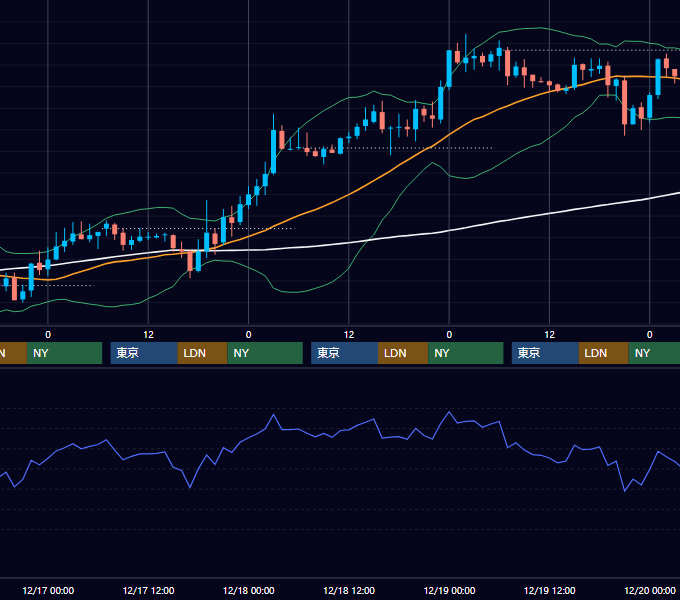680x600 pixels.
Task: Click the 12/20 00:00 date label
Action: [x=650, y=590]
